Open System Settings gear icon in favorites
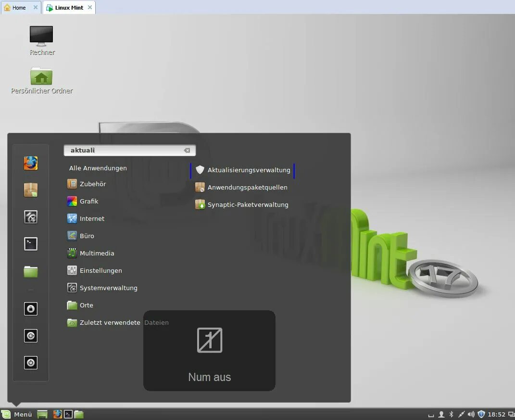This screenshot has width=515, height=420. (x=31, y=217)
